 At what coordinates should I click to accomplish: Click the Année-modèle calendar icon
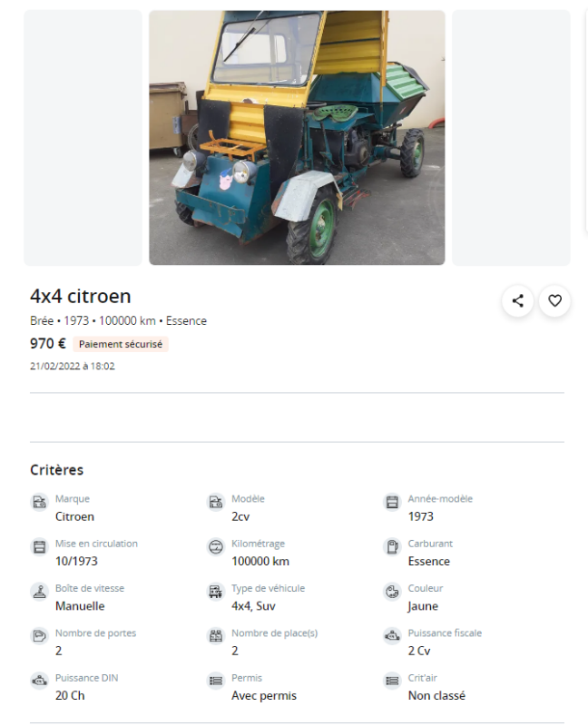point(392,502)
